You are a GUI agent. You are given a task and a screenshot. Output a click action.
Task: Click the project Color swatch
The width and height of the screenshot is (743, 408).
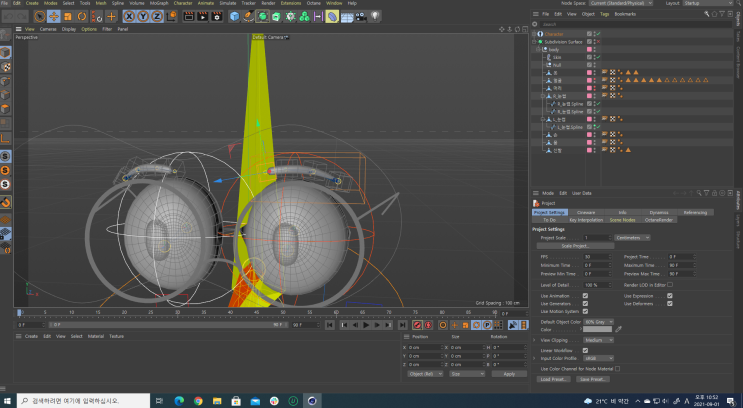coord(598,329)
